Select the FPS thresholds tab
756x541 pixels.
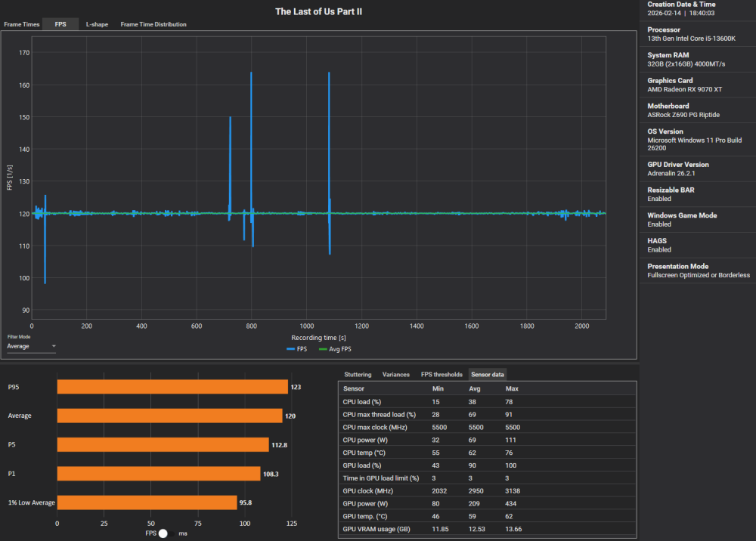coord(442,374)
